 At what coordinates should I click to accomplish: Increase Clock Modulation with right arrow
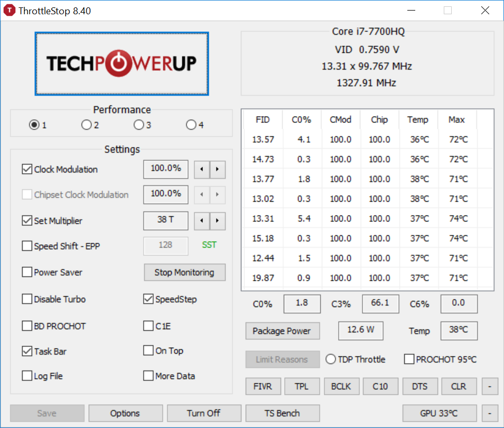[218, 169]
